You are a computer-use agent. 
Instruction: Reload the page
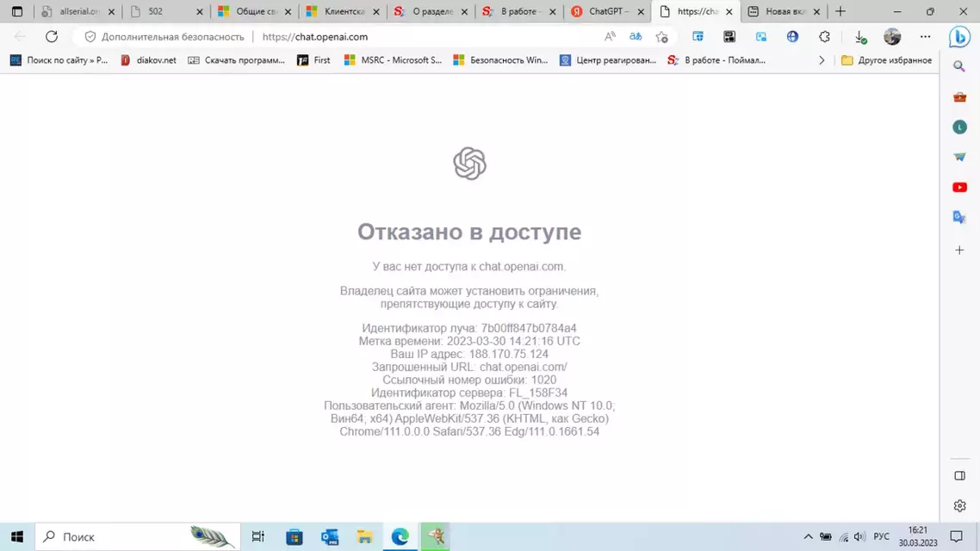pos(52,37)
